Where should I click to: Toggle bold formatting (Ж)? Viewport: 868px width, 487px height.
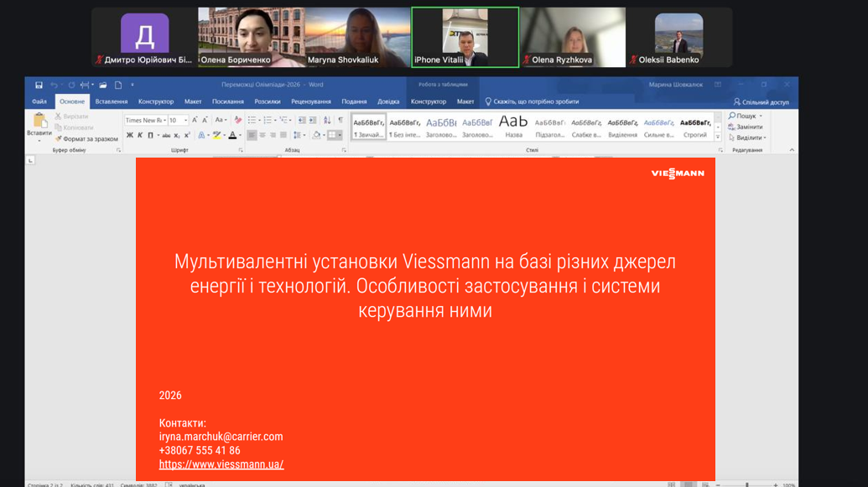click(x=129, y=135)
